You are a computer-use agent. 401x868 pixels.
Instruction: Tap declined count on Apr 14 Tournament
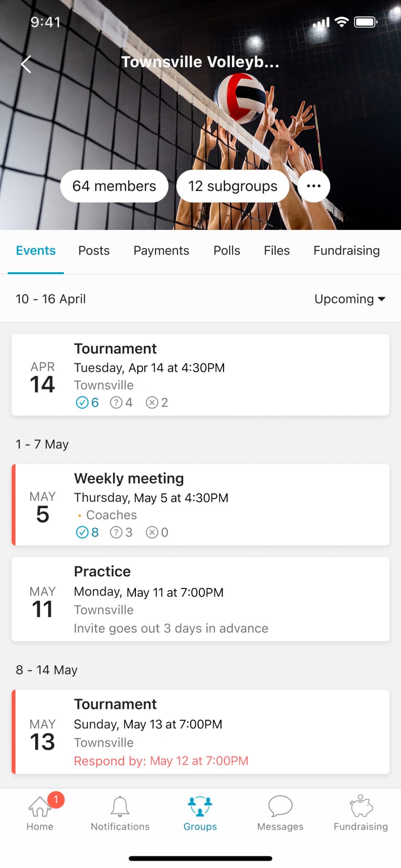point(157,402)
